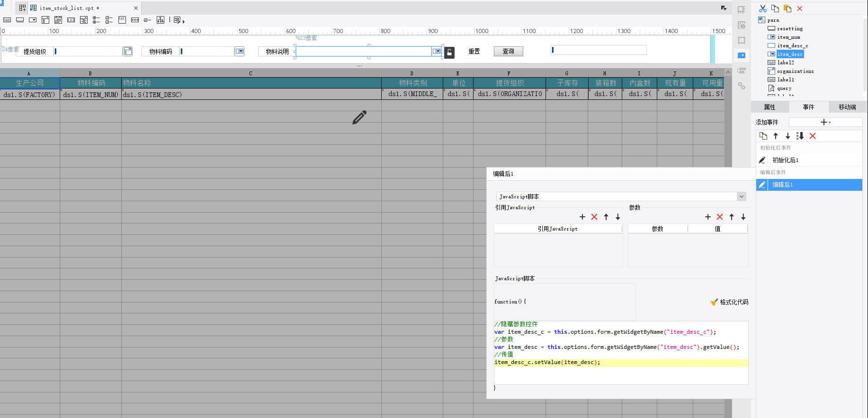The width and height of the screenshot is (868, 418).
Task: Move selected event down in list
Action: 788,136
